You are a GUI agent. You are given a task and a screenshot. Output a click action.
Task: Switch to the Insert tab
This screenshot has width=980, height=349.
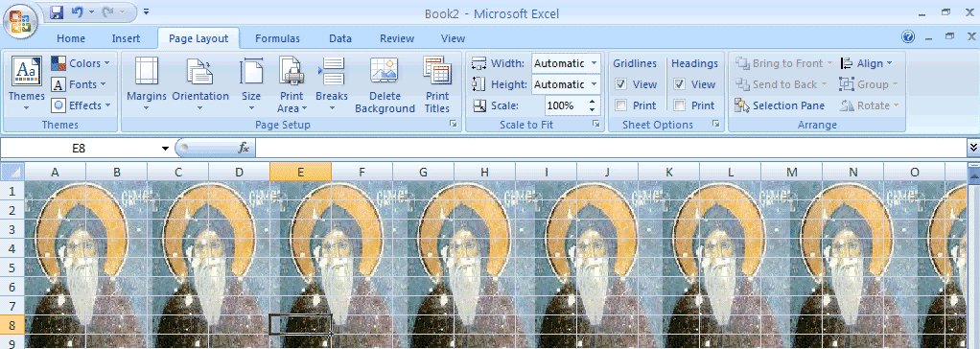(126, 38)
